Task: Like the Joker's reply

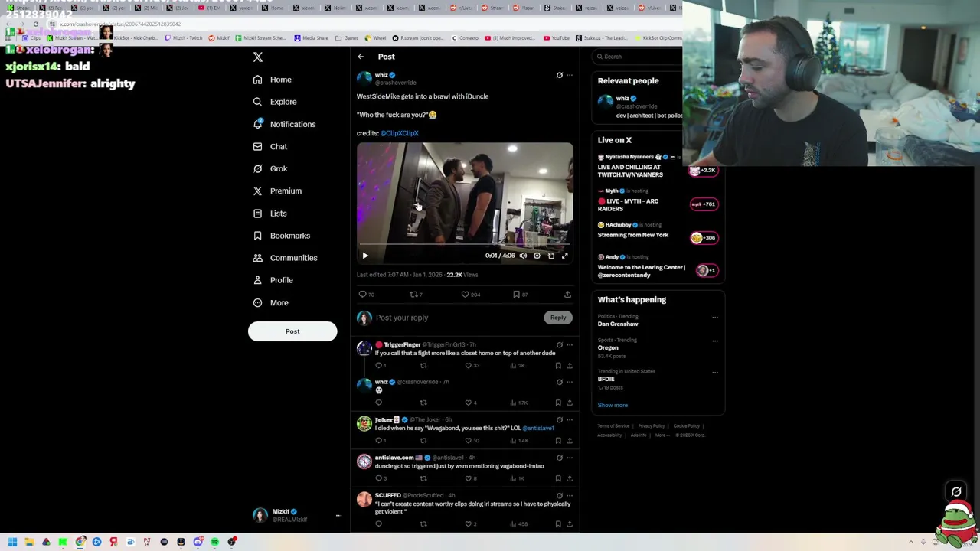Action: click(472, 441)
